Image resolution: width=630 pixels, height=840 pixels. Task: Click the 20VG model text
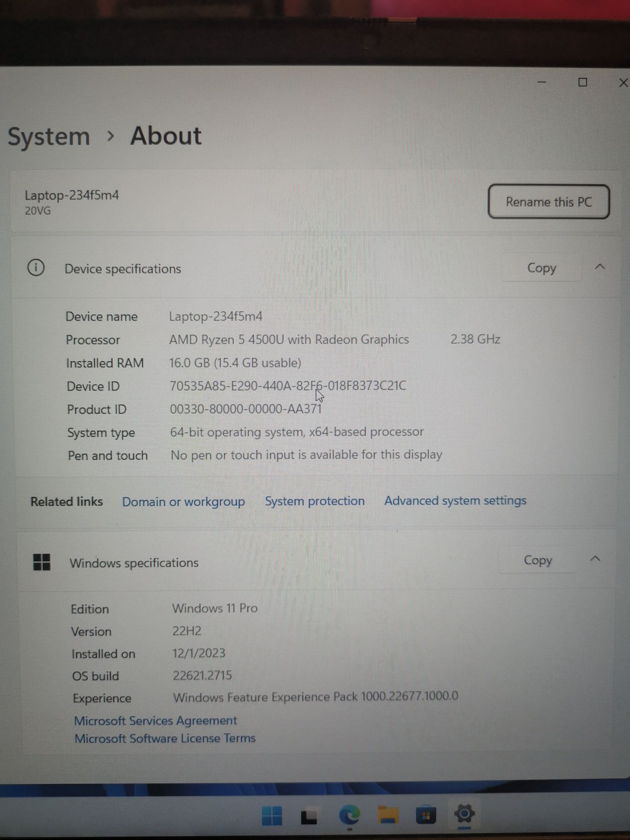point(38,211)
